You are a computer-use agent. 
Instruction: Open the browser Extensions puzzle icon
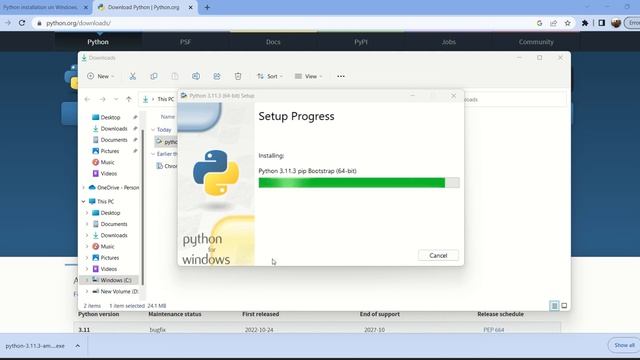[585, 23]
